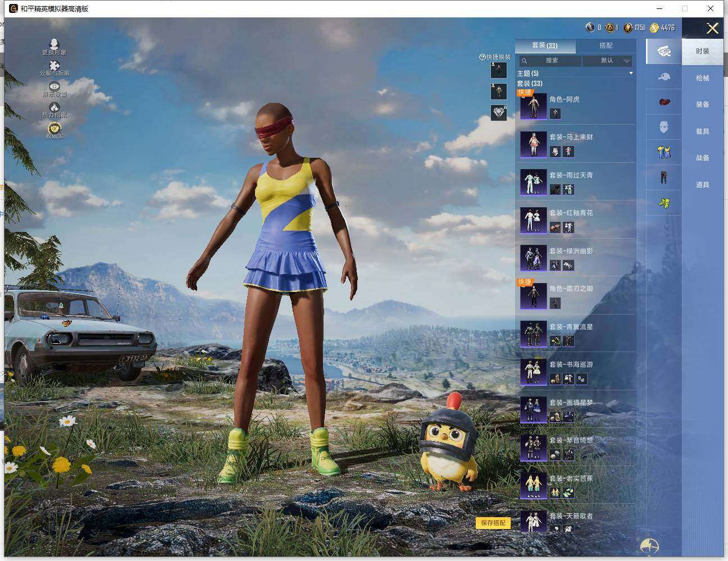
Task: Open the 载具 vehicles tab
Action: 702,131
